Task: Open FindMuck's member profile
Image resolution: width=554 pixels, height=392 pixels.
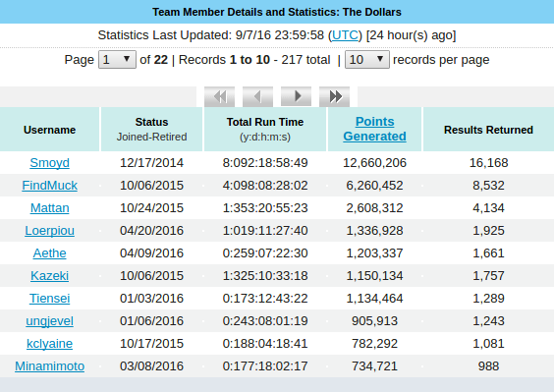Action: (49, 186)
